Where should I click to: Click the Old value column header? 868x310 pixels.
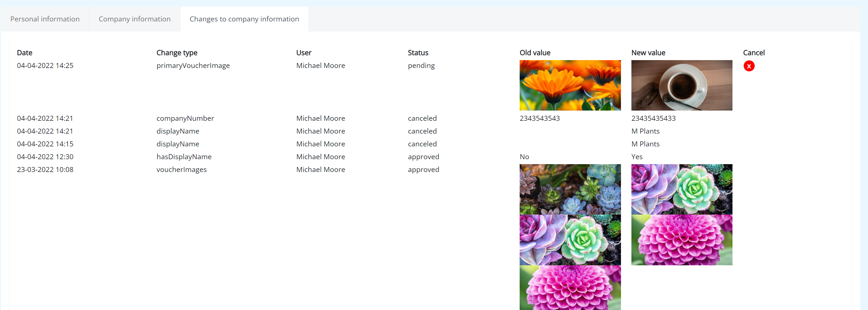(x=535, y=53)
